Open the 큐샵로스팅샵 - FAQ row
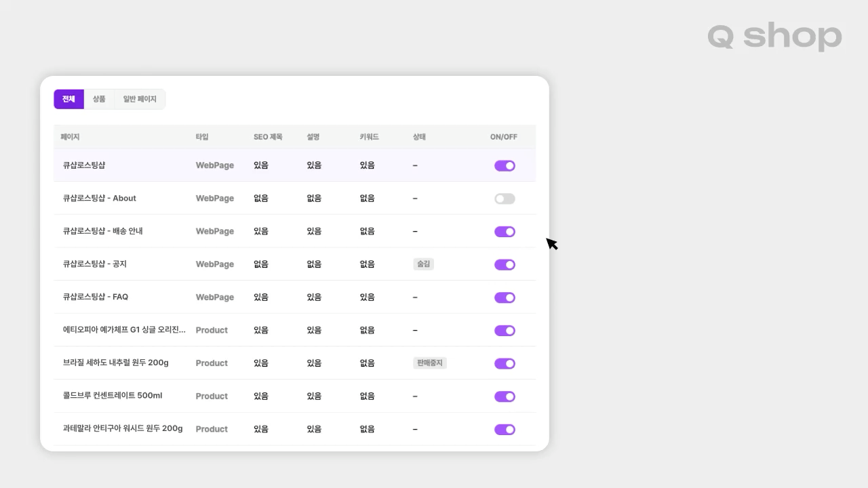The width and height of the screenshot is (868, 488). click(x=294, y=297)
